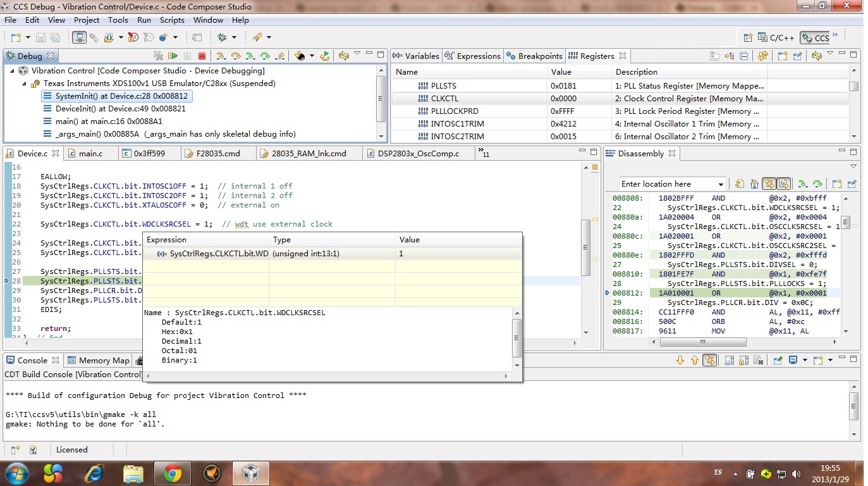Switch to the Memory Map tab
The height and width of the screenshot is (486, 868).
click(98, 360)
